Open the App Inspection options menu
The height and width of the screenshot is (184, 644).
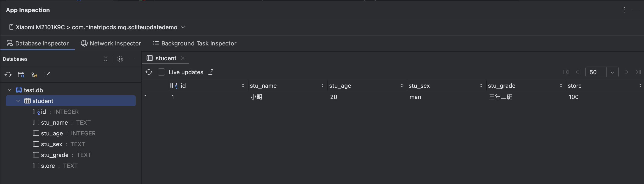click(x=624, y=10)
